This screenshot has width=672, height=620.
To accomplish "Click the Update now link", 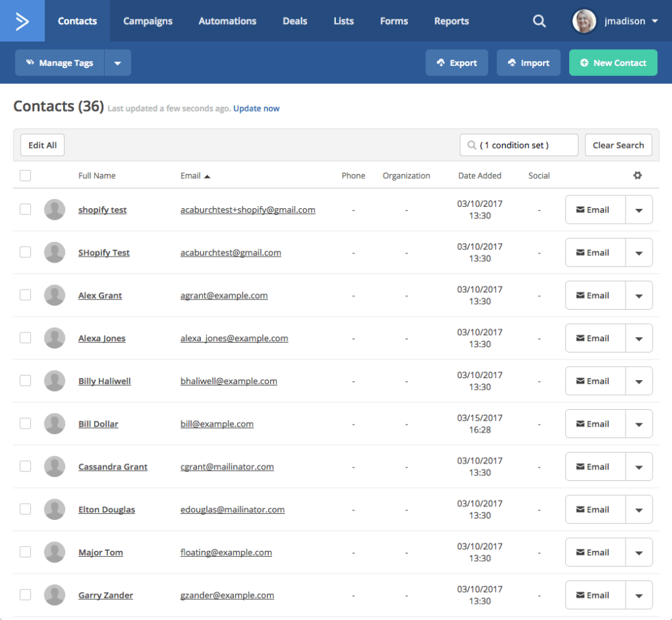I will [256, 107].
